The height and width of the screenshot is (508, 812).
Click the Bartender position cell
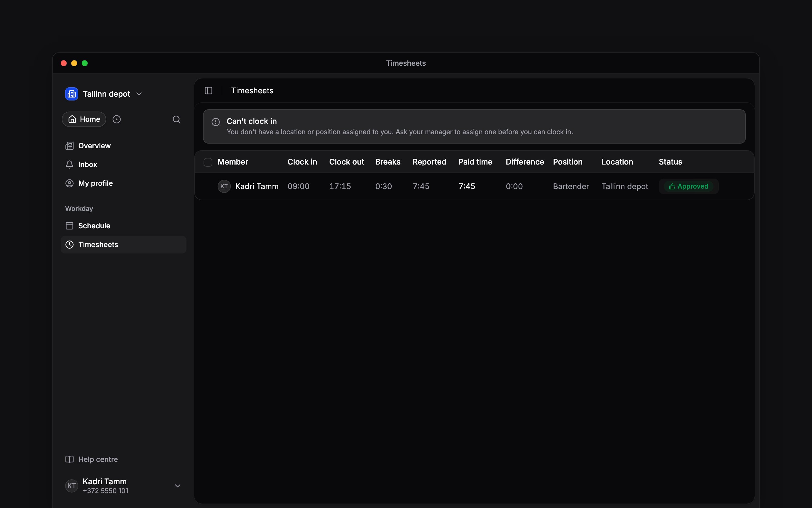[571, 186]
